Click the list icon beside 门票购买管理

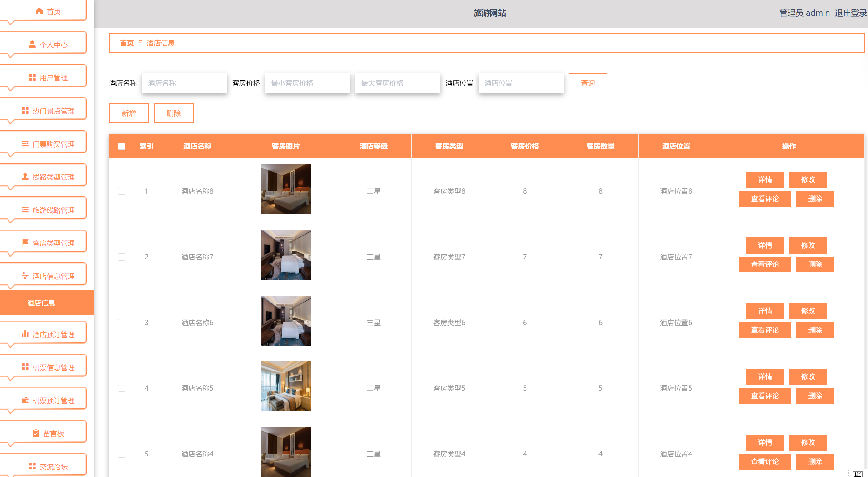click(25, 144)
